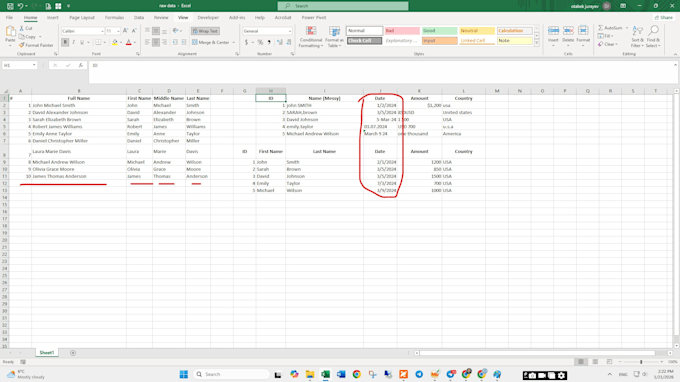Toggle Italic formatting
Screen dimensions: 680x382
(73, 42)
